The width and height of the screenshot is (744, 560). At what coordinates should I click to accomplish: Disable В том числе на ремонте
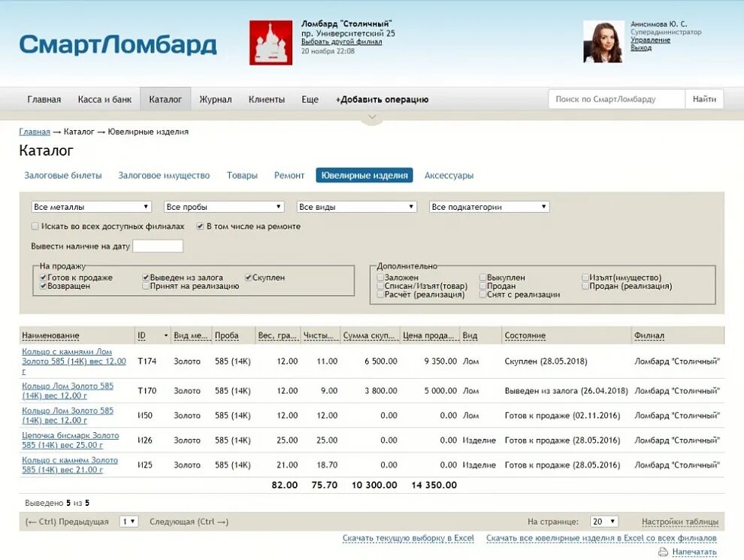point(199,226)
